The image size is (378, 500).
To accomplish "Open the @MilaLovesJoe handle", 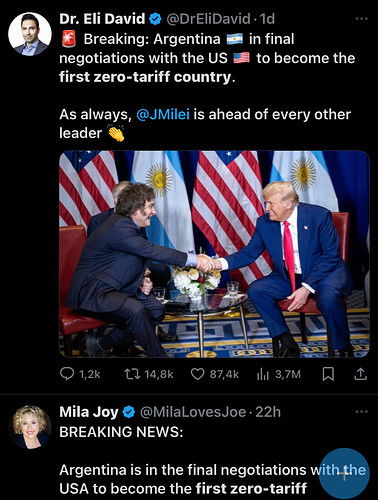I will 193,412.
